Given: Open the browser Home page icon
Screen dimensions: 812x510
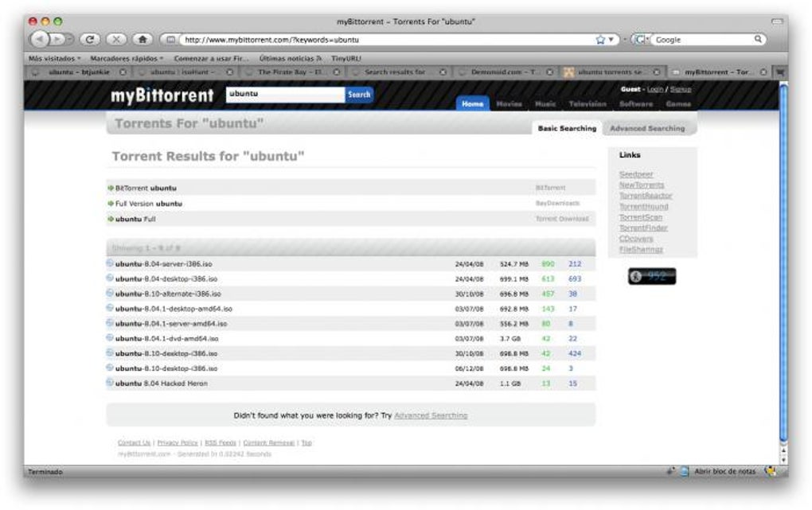Looking at the screenshot, I should click(143, 39).
